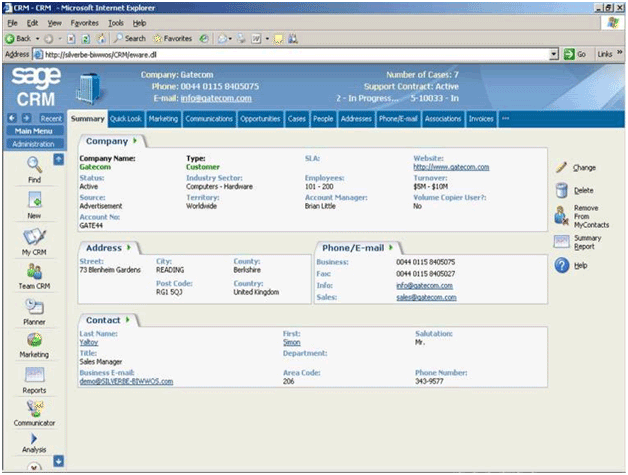628x475 pixels.
Task: Open the Favorites toolbar button
Action: [x=173, y=38]
